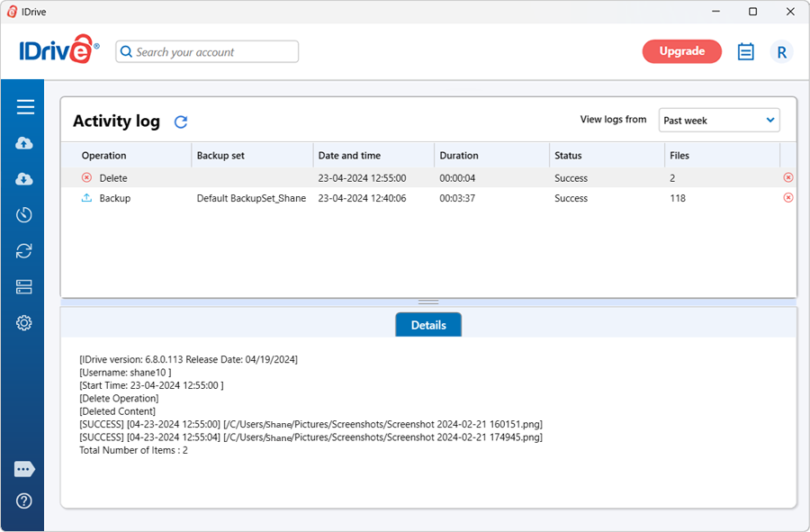Click the activity log icon beside Upgrade
The width and height of the screenshot is (810, 532).
[x=745, y=52]
